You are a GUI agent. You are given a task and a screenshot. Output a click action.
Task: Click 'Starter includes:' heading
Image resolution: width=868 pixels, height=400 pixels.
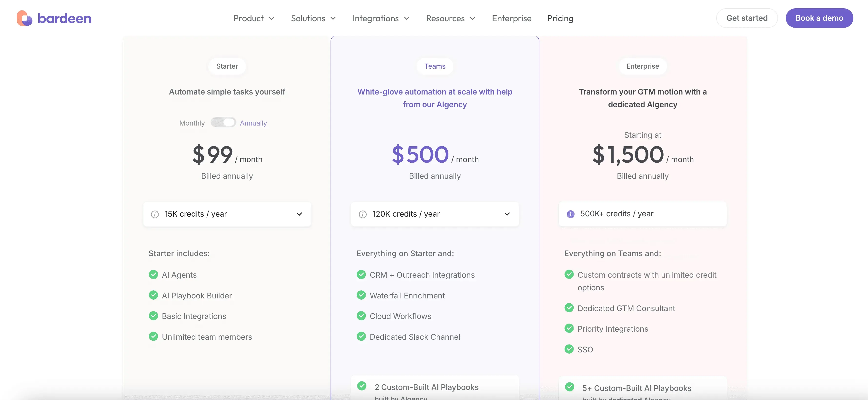(179, 253)
